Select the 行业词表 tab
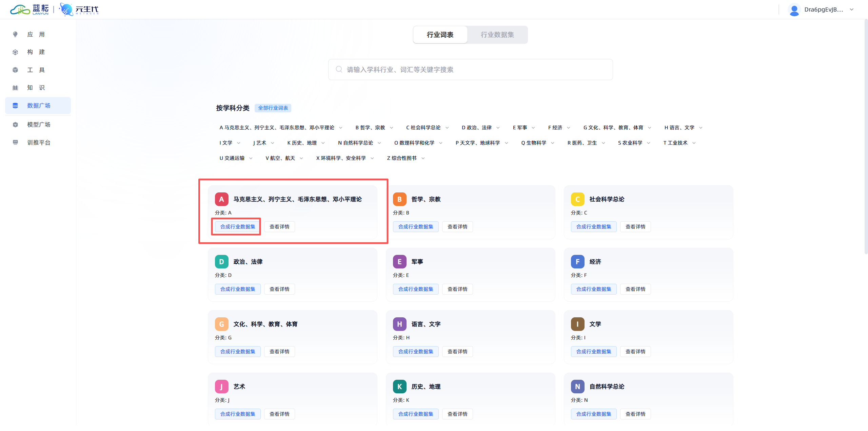The height and width of the screenshot is (431, 868). click(440, 35)
